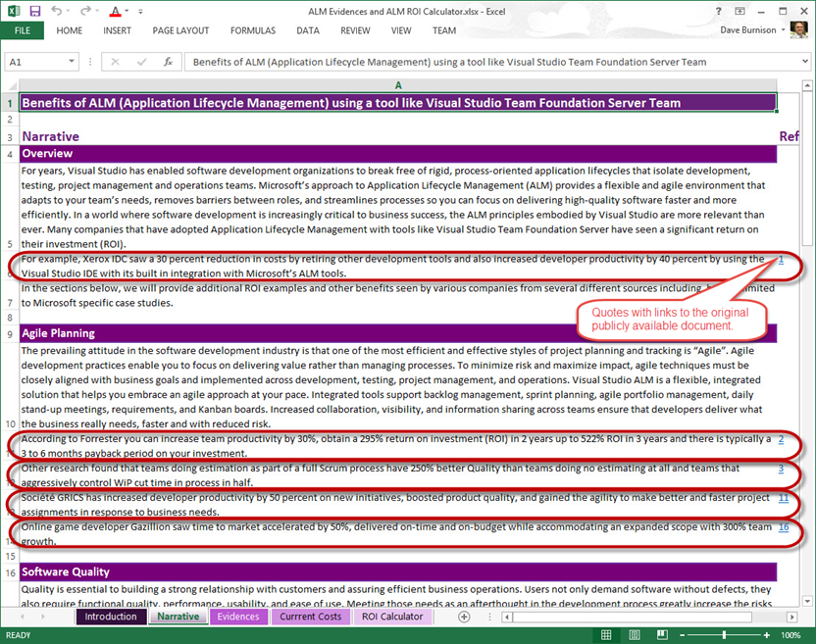Screen dimensions: 816x644
Task: Click horizontal scrollbar left arrow
Action: click(507, 617)
